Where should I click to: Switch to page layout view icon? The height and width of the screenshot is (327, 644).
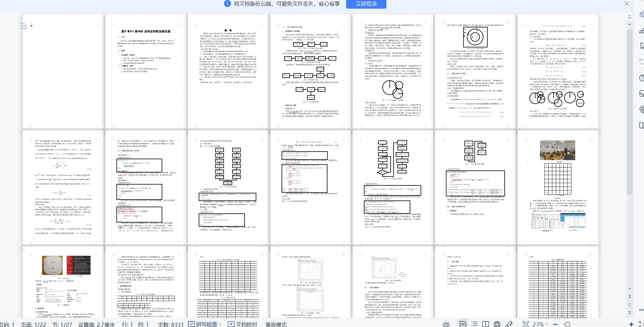point(463,324)
